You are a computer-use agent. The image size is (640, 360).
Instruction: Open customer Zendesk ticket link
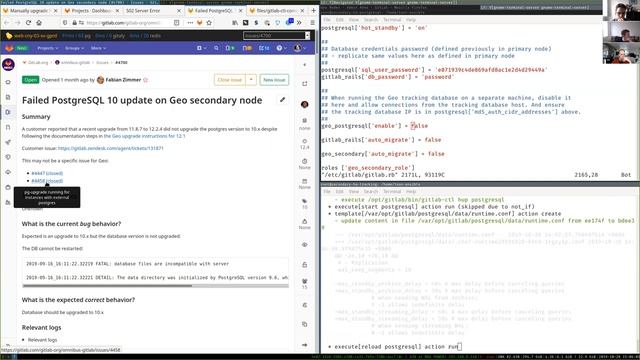pos(110,148)
